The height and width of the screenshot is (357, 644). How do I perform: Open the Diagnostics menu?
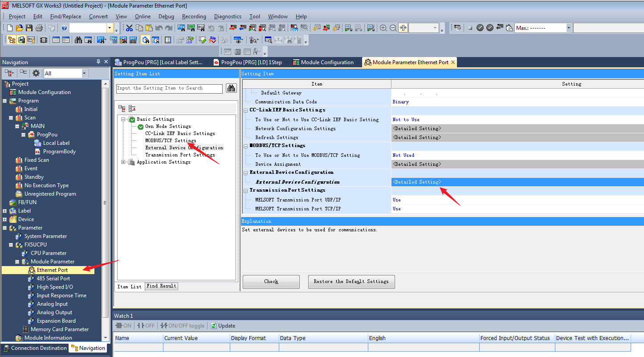228,16
